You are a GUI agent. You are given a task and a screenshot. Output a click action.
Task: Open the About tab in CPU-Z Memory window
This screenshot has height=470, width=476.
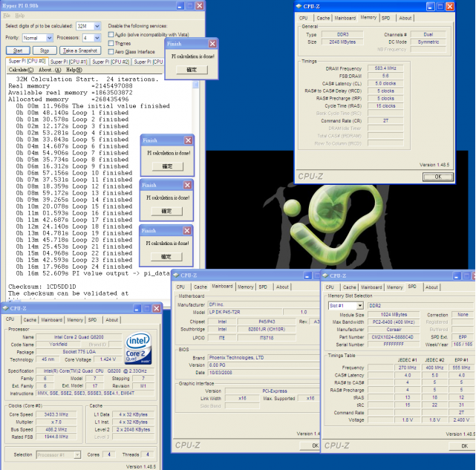pyautogui.click(x=405, y=19)
